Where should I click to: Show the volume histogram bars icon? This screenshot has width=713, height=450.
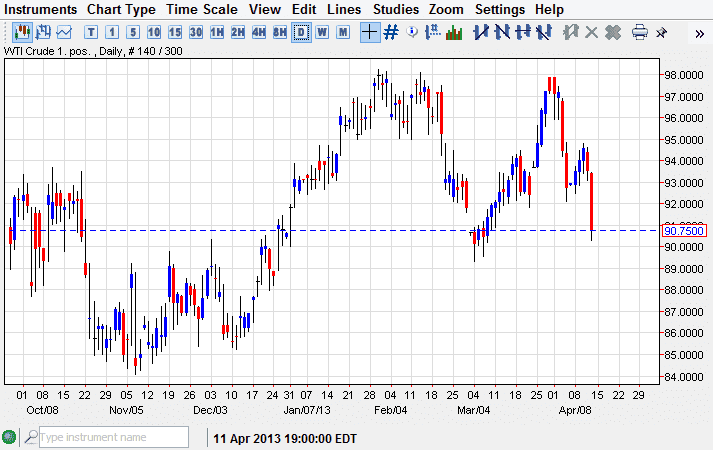[x=454, y=32]
